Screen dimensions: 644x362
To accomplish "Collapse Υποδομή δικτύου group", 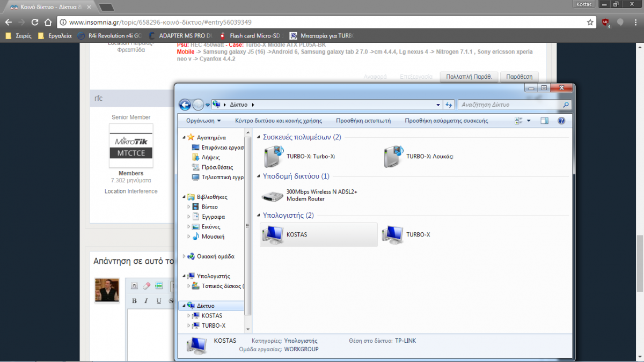I will 258,176.
